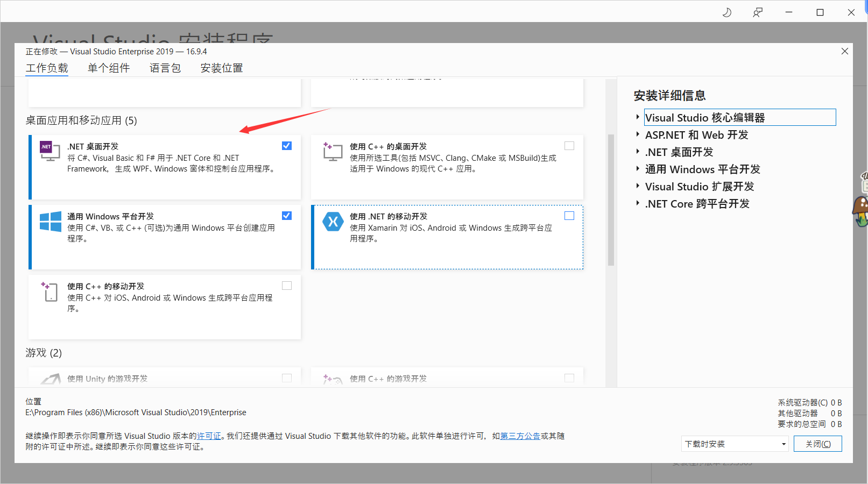Image resolution: width=868 pixels, height=484 pixels.
Task: Check the 使用 .NET 的移动开发 checkbox
Action: point(569,216)
